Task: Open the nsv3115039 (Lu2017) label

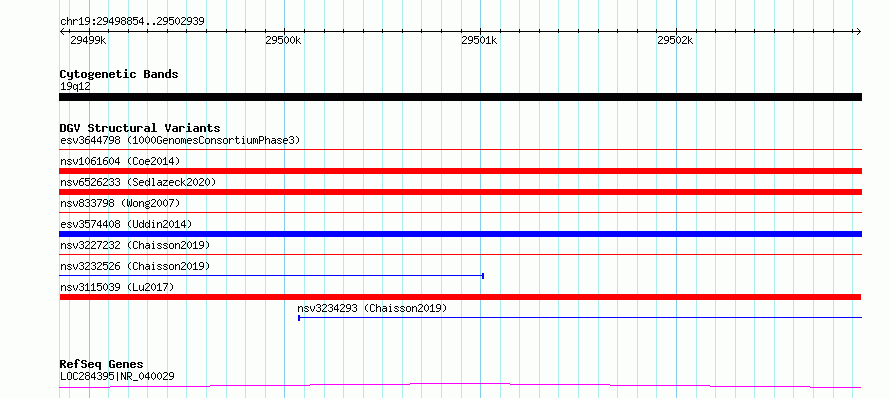Action: coord(117,287)
